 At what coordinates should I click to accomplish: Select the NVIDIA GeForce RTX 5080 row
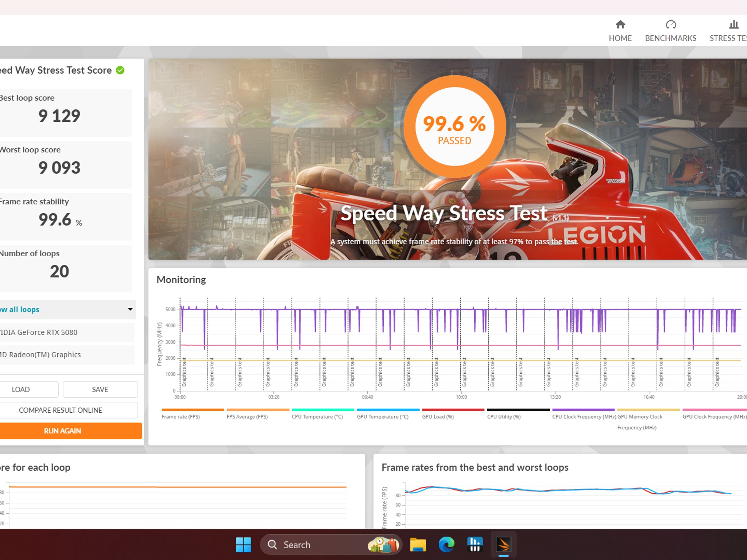(67, 332)
